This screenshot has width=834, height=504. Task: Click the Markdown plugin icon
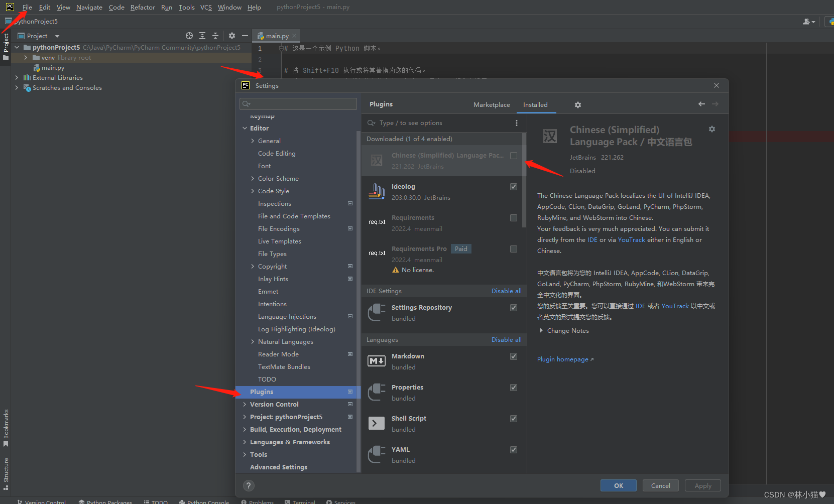(x=377, y=361)
